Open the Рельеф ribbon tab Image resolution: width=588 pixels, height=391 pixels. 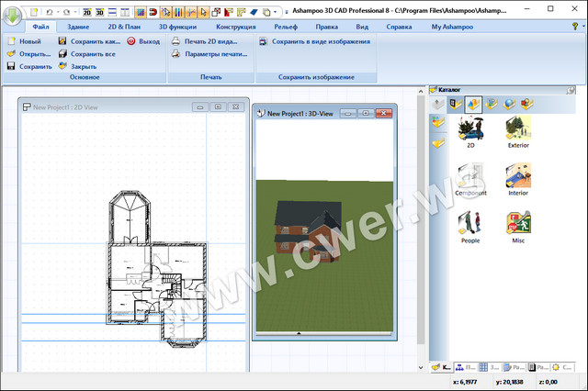(x=286, y=27)
